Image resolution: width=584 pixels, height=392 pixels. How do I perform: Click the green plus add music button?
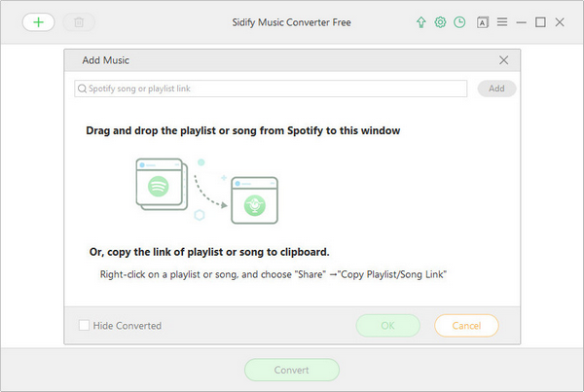(38, 22)
